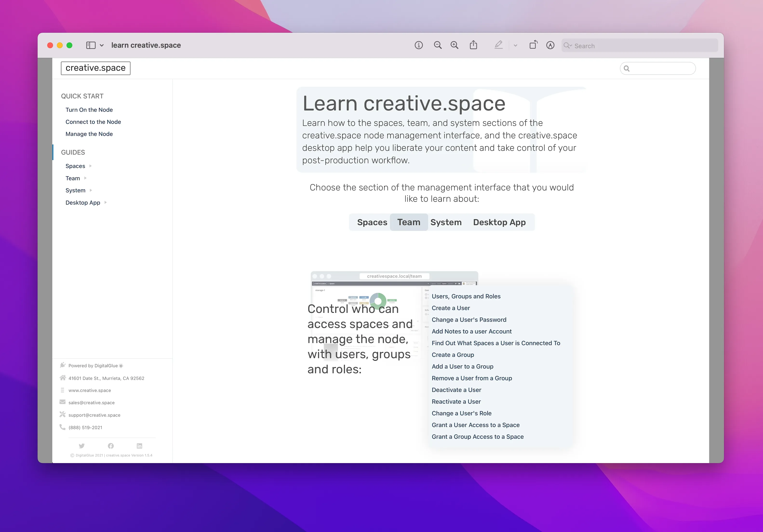Open Grant a Group Access to a Space
Image resolution: width=763 pixels, height=532 pixels.
[x=478, y=437]
